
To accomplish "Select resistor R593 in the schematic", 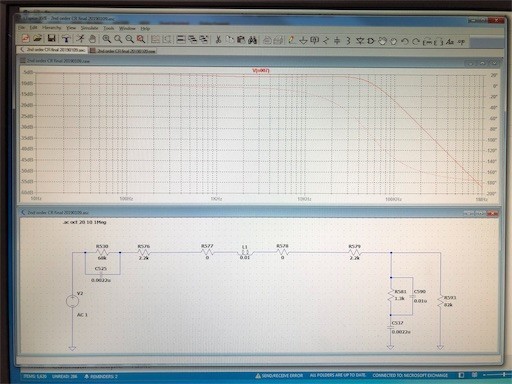I will (x=441, y=301).
